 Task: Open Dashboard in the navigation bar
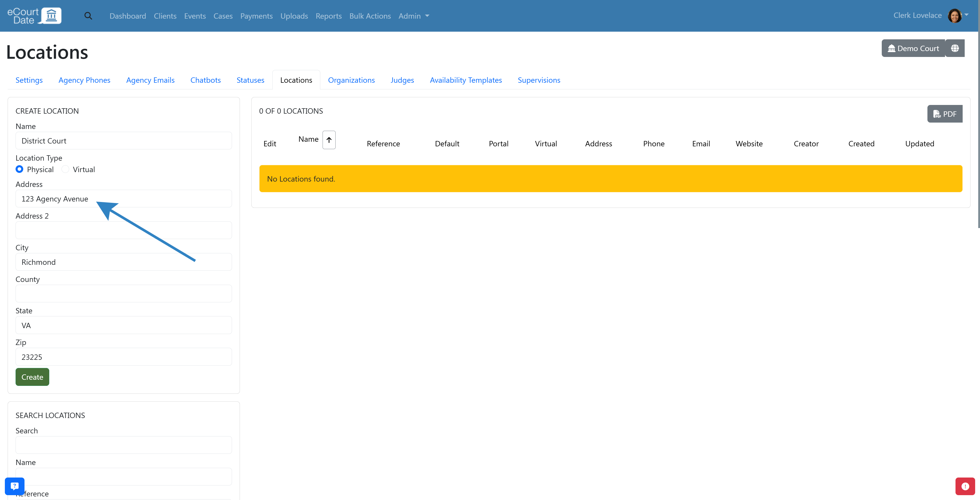128,16
